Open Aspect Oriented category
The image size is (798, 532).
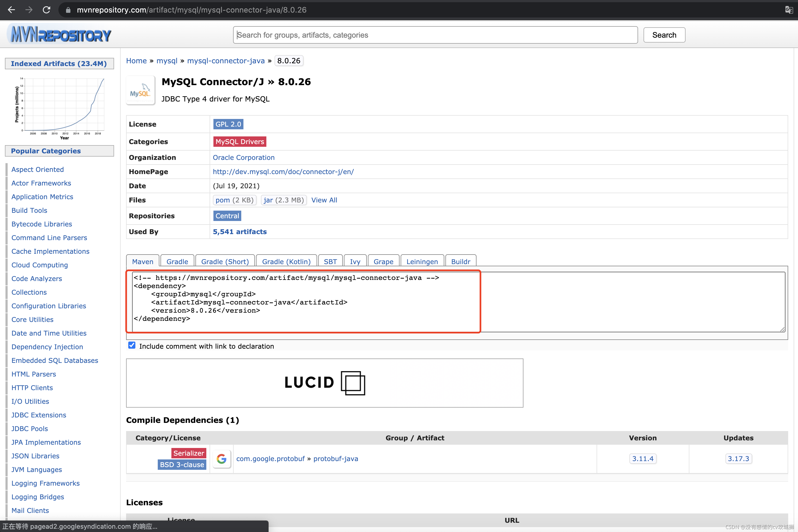(x=38, y=170)
